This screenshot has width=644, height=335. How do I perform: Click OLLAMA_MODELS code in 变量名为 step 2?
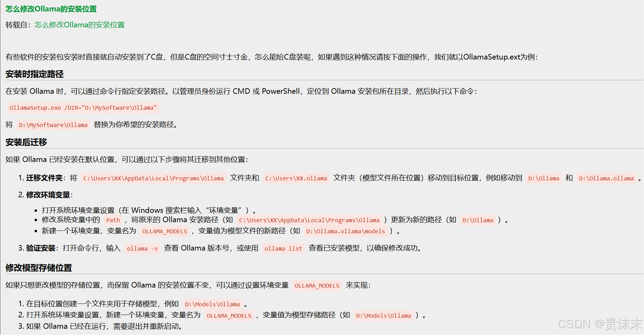coord(229,316)
